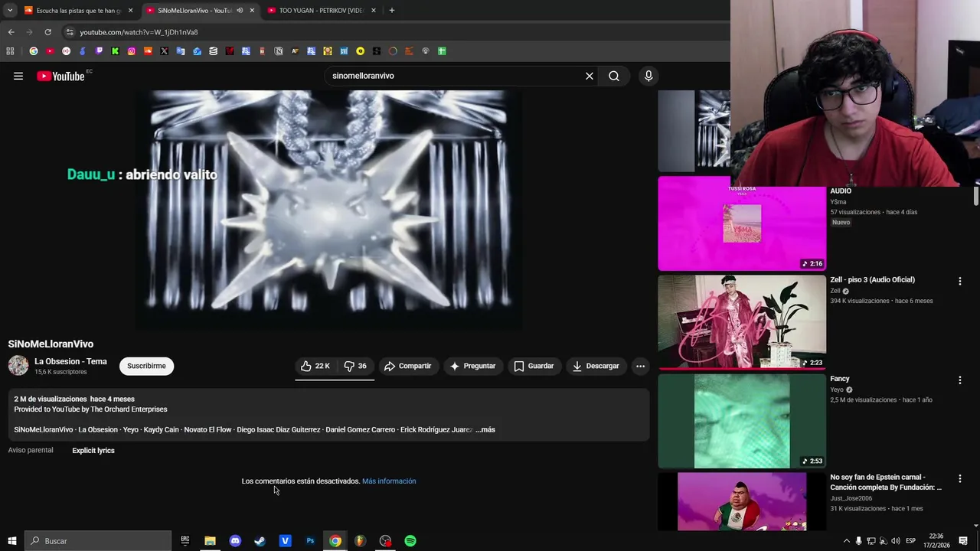This screenshot has height=551, width=980.
Task: Click the Chrome address bar URL
Action: click(x=139, y=32)
